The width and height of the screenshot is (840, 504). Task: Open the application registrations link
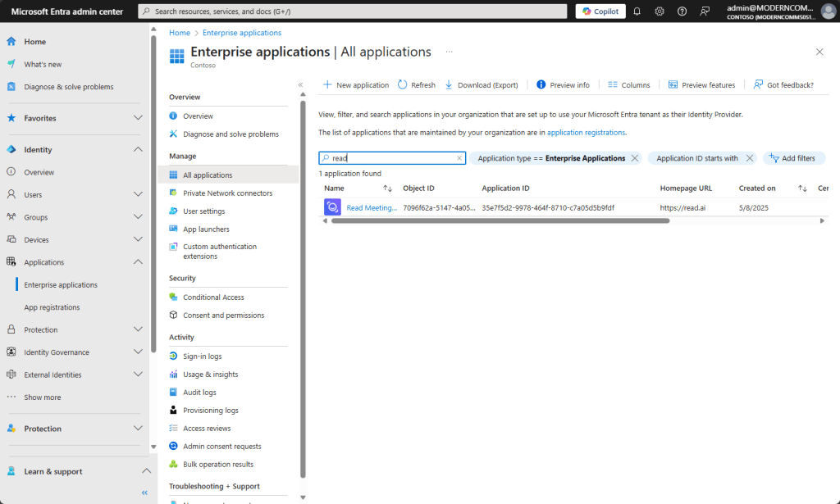click(x=586, y=132)
